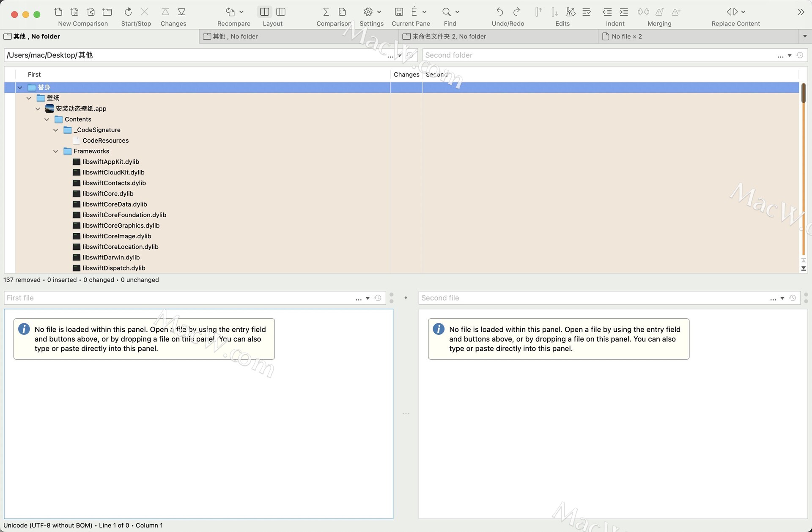Image resolution: width=812 pixels, height=532 pixels.
Task: Open second folder recent history clock icon
Action: [x=800, y=55]
